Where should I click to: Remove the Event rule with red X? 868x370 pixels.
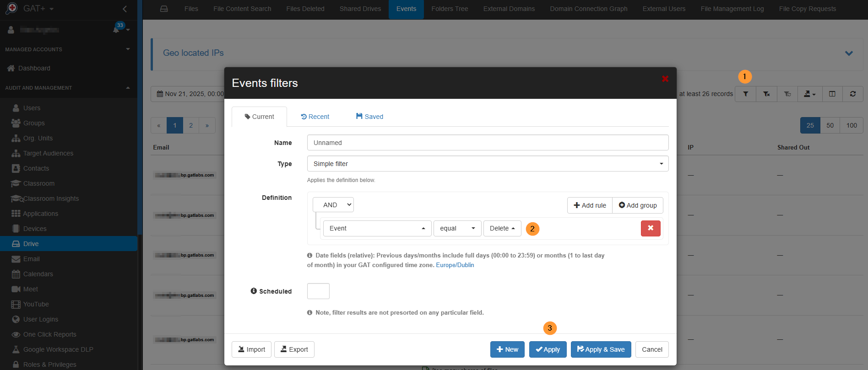pos(650,228)
